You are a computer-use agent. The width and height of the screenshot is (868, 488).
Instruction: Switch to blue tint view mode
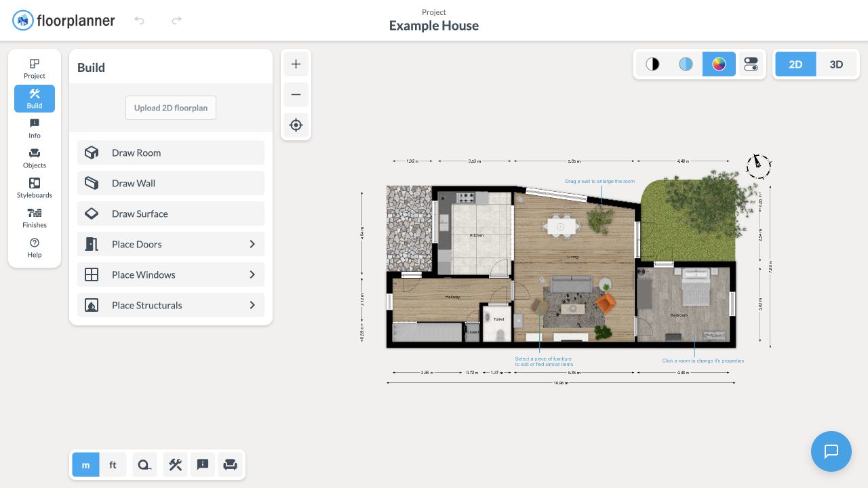tap(686, 64)
